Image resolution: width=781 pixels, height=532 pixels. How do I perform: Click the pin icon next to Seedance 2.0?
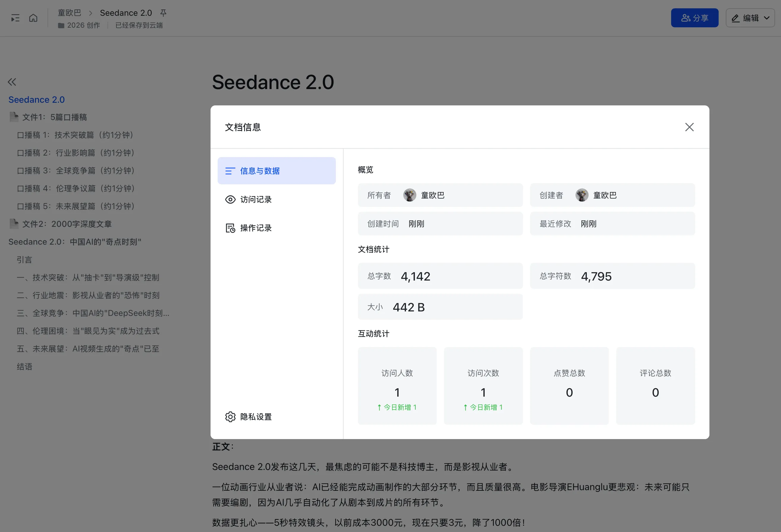(163, 13)
